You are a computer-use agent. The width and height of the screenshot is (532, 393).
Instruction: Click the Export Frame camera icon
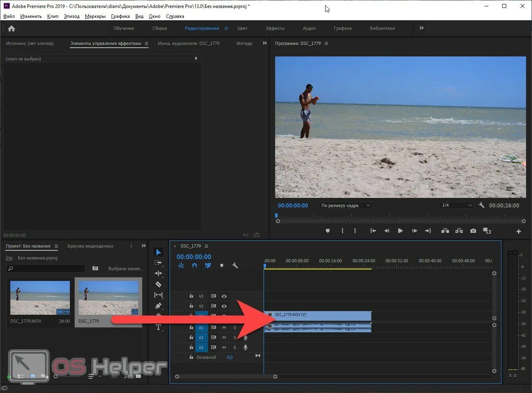473,231
